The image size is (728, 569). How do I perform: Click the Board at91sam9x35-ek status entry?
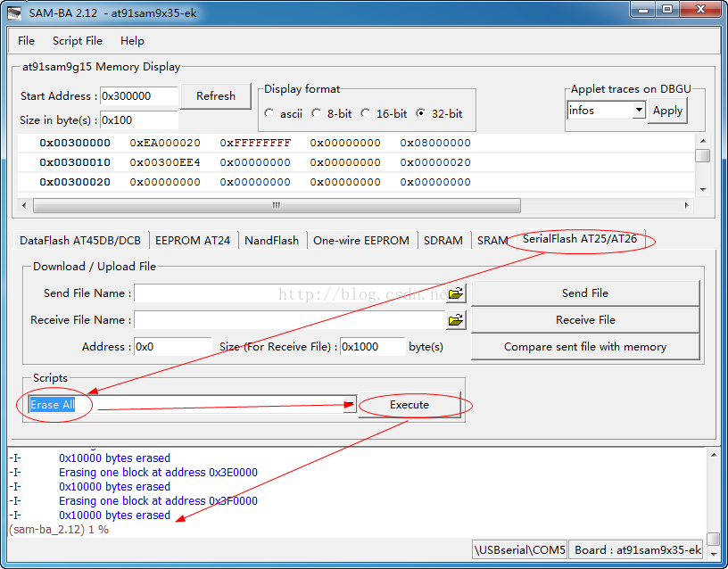point(637,550)
